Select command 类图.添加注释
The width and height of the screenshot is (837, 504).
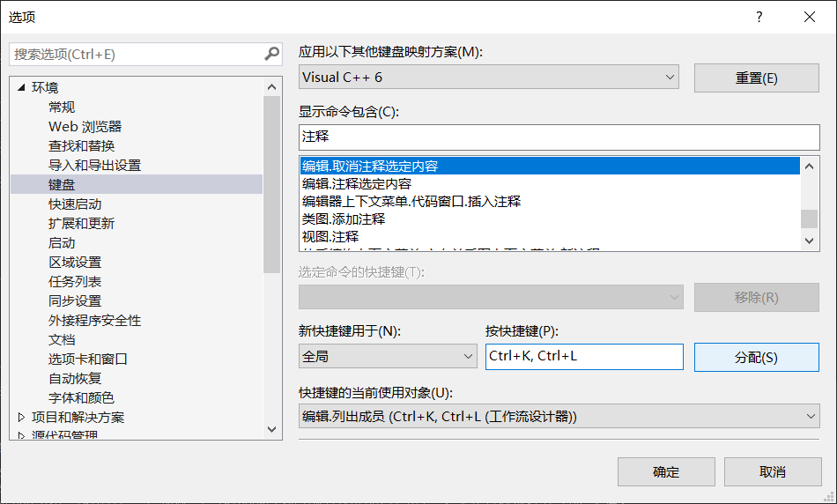pyautogui.click(x=550, y=219)
